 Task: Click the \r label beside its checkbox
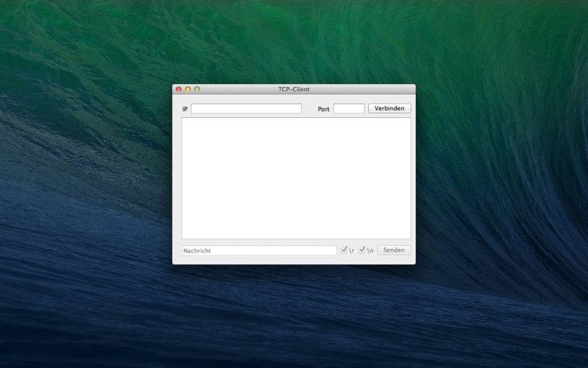[352, 251]
